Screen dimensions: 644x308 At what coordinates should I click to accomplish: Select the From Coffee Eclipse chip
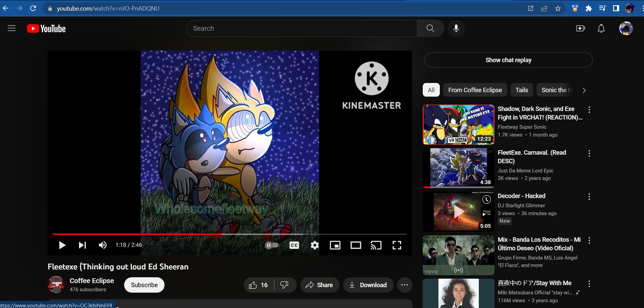click(x=475, y=90)
